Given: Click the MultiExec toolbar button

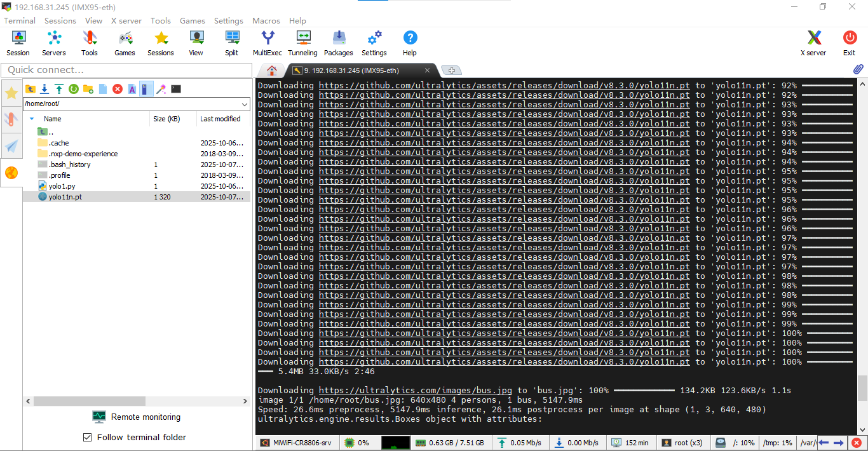Looking at the screenshot, I should [x=268, y=44].
